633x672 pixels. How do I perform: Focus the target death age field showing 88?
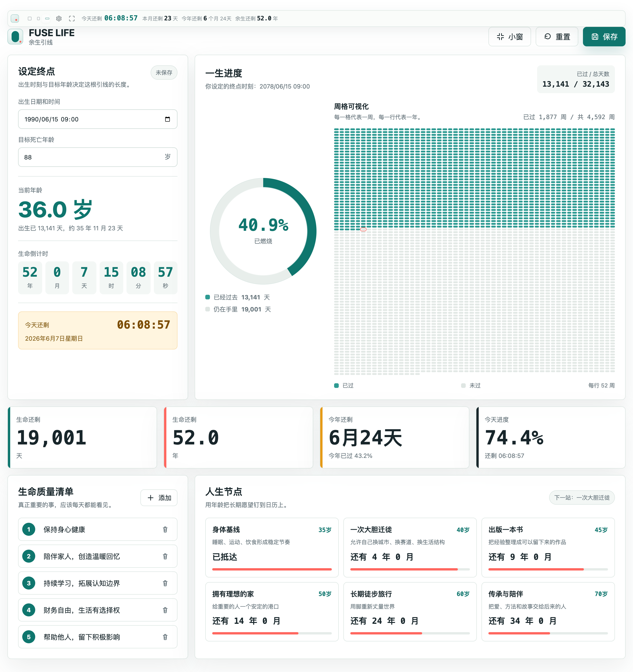pos(98,157)
